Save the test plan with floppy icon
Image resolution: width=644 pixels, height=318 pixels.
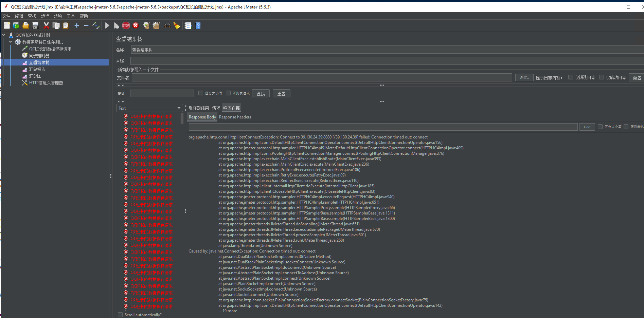pos(35,25)
